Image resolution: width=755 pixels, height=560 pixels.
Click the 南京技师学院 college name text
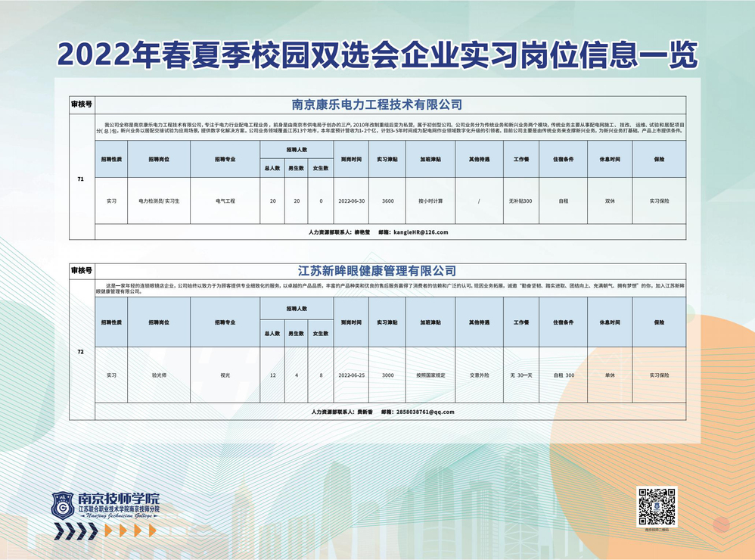120,498
